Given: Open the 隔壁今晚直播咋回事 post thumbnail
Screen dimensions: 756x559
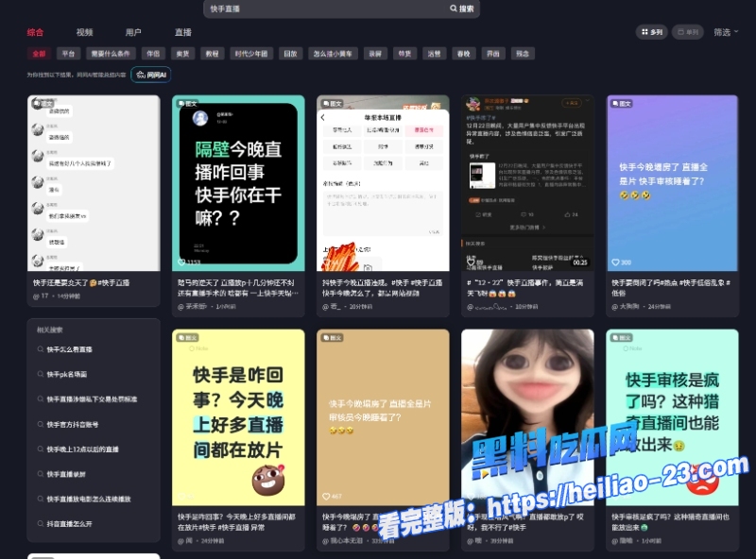Looking at the screenshot, I should point(238,183).
